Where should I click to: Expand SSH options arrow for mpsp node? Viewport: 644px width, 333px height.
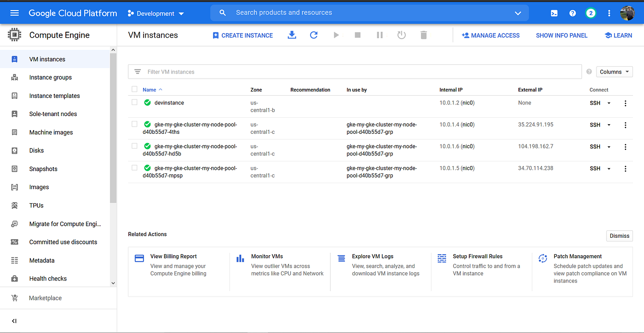pos(609,169)
